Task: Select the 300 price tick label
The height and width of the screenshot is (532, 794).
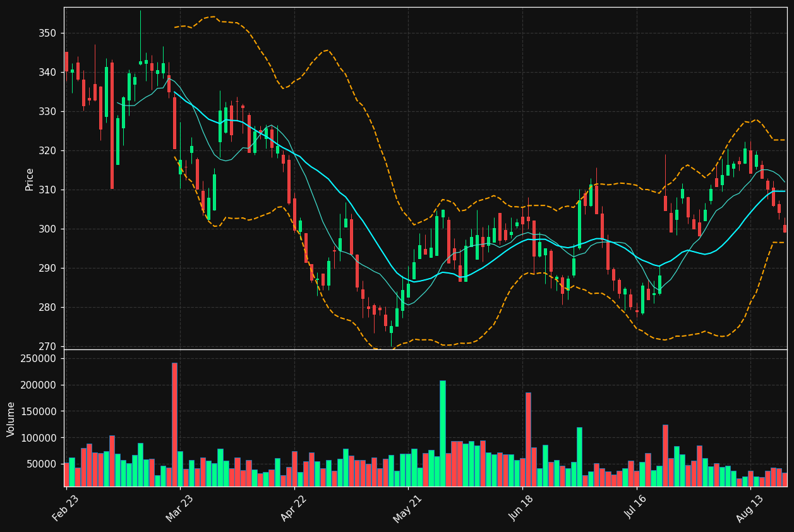Action: click(x=47, y=229)
